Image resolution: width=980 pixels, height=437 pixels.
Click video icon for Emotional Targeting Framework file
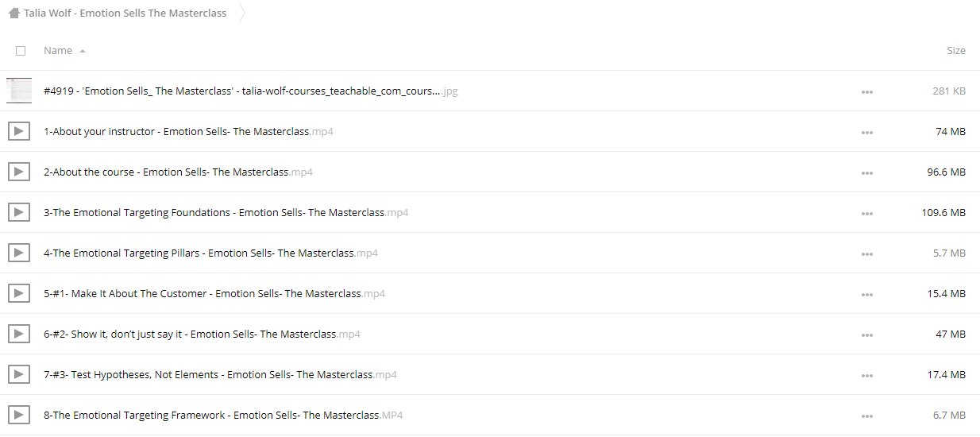(19, 415)
